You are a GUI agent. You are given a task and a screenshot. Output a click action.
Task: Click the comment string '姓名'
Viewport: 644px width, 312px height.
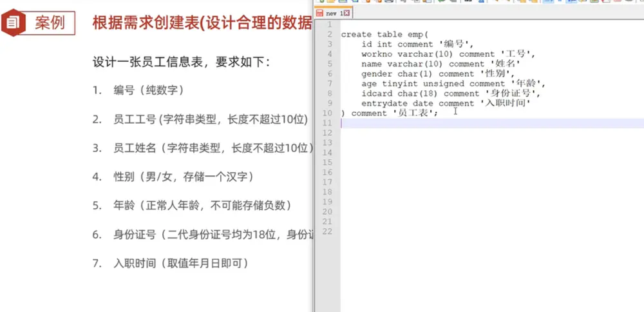pyautogui.click(x=505, y=64)
